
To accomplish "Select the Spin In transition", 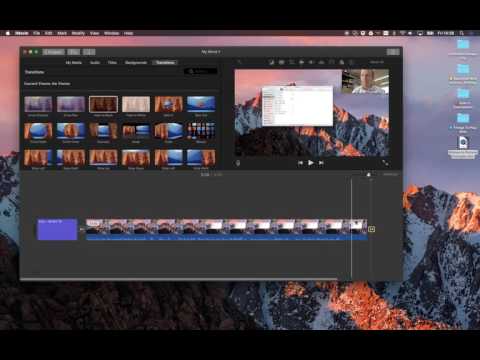I will tap(169, 104).
